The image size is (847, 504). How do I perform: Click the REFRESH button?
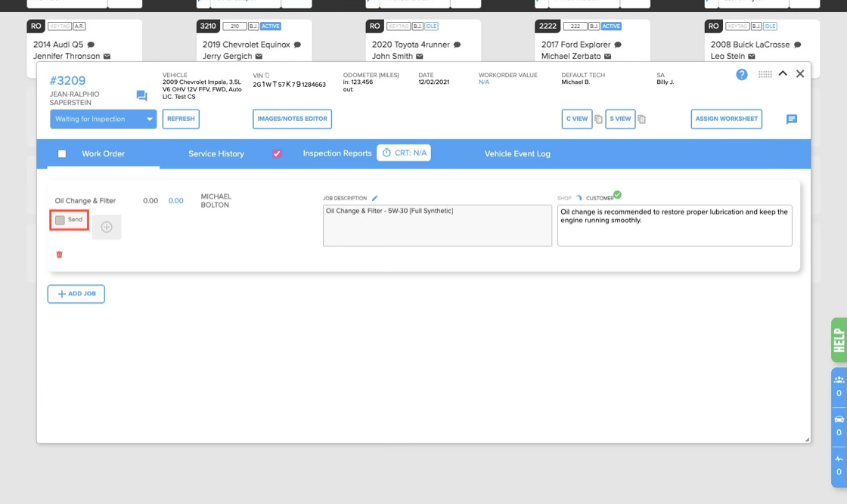181,119
